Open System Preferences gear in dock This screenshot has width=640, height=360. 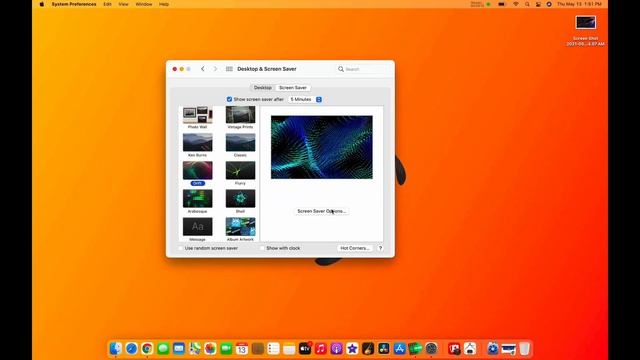coord(431,349)
